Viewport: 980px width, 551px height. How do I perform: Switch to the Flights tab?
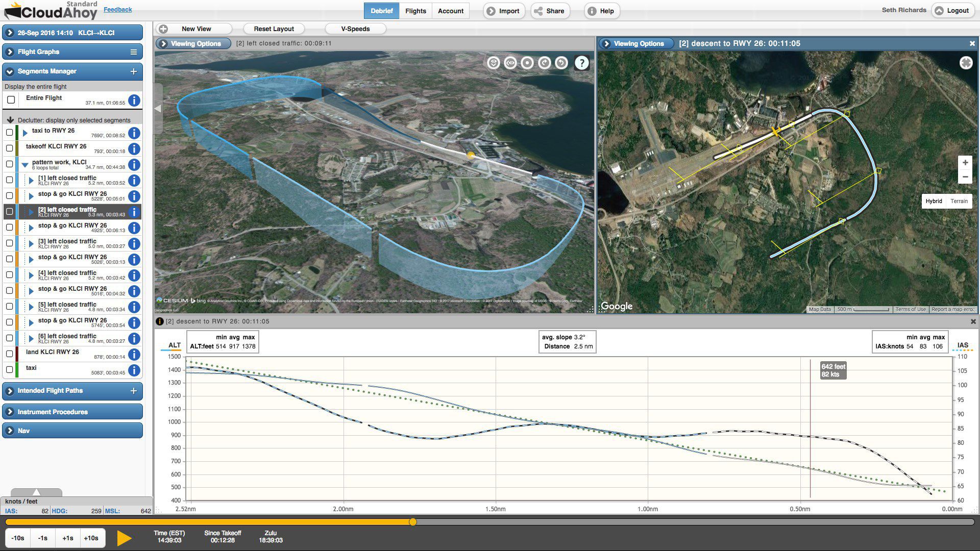coord(415,10)
